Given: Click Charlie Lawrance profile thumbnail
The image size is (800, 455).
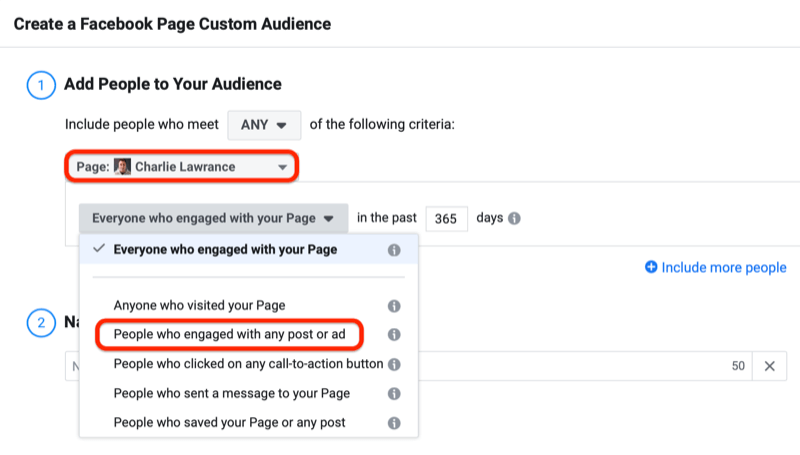Looking at the screenshot, I should [122, 167].
